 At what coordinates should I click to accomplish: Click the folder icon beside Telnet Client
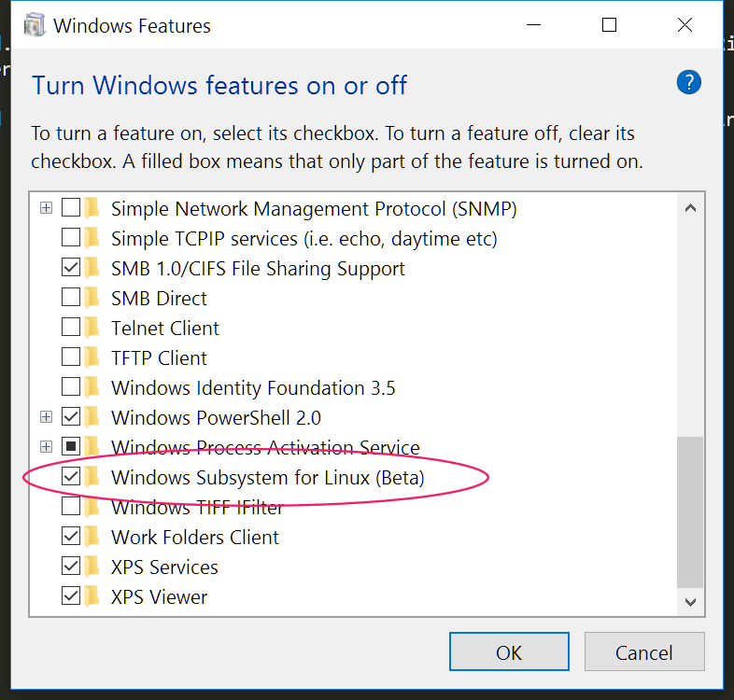92,328
